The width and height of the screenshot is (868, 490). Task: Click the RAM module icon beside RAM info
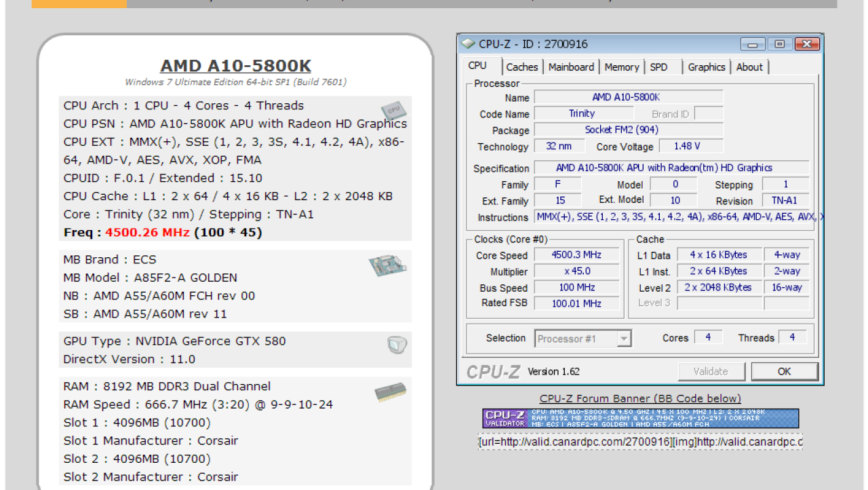[391, 392]
